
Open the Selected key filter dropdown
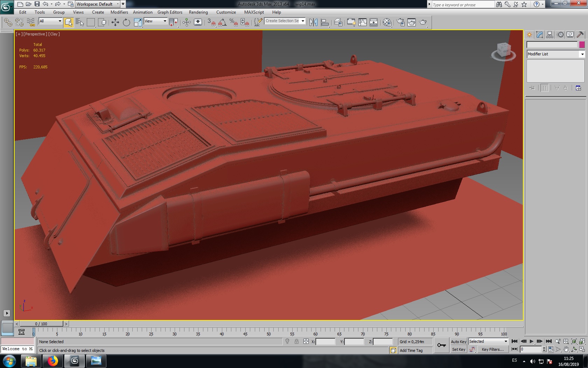click(488, 341)
